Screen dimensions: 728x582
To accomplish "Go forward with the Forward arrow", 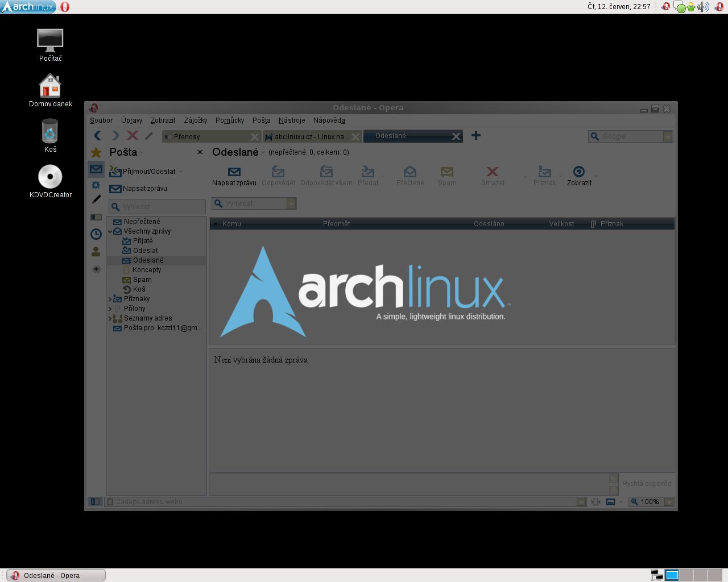I will 115,135.
